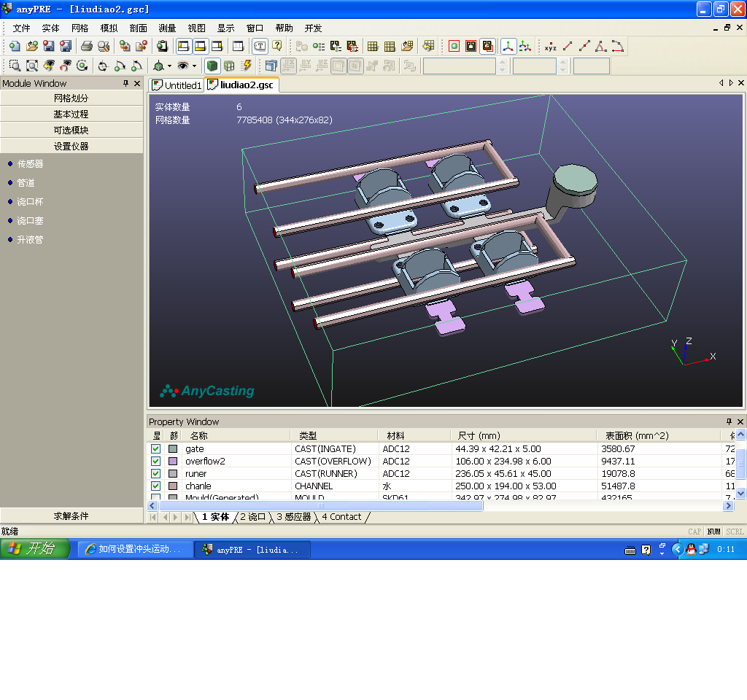Select 传感器 in the module list
The width and height of the screenshot is (747, 700).
click(x=30, y=164)
